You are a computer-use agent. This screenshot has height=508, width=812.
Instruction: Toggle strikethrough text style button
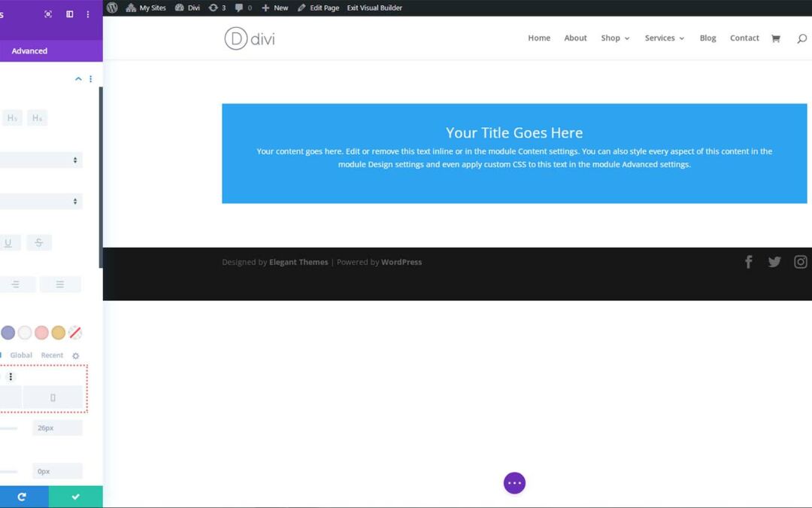point(39,242)
